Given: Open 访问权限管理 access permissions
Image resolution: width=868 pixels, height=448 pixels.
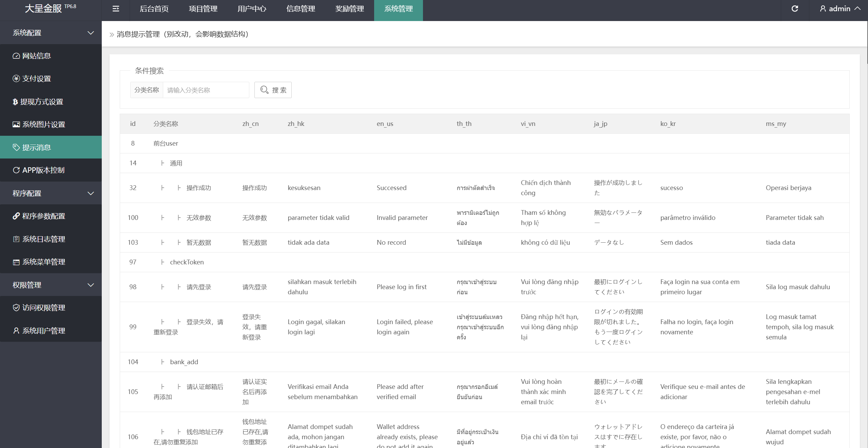Looking at the screenshot, I should click(x=43, y=308).
